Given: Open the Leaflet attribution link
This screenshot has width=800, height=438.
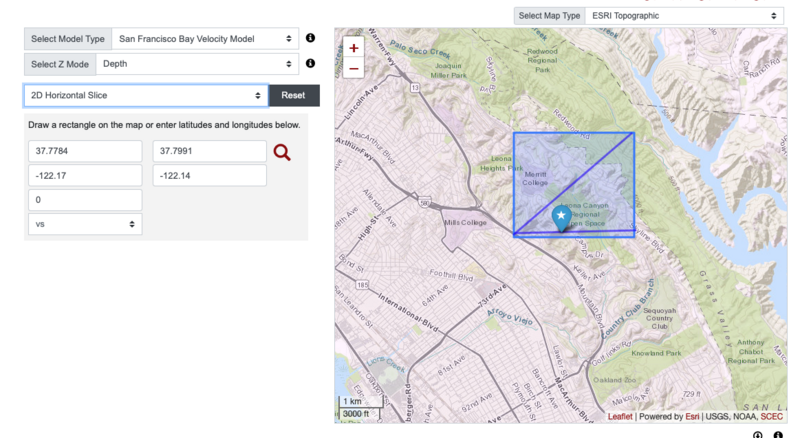Looking at the screenshot, I should tap(620, 417).
